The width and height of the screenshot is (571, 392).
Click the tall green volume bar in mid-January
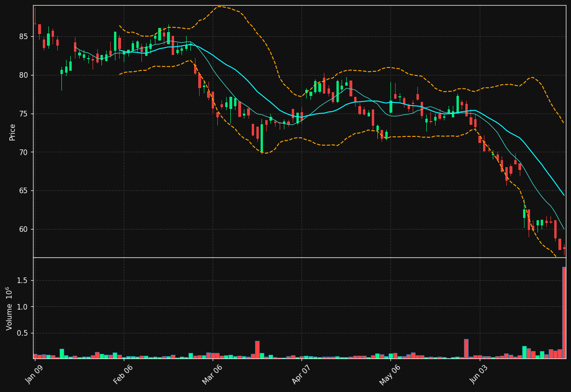tap(62, 353)
